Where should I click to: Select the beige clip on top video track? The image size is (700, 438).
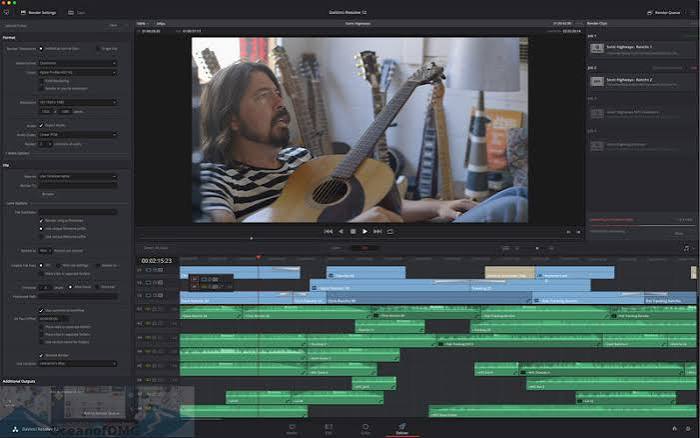[x=510, y=272]
